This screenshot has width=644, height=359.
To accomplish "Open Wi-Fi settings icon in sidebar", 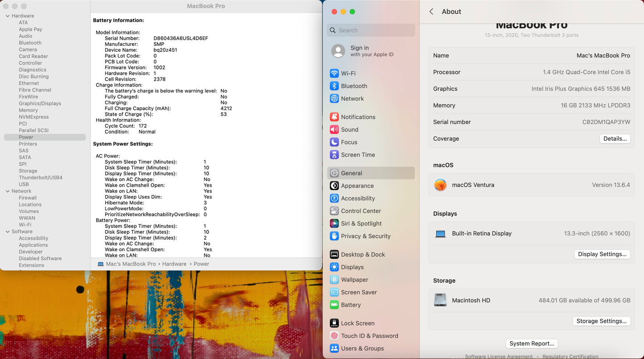I will (x=334, y=73).
